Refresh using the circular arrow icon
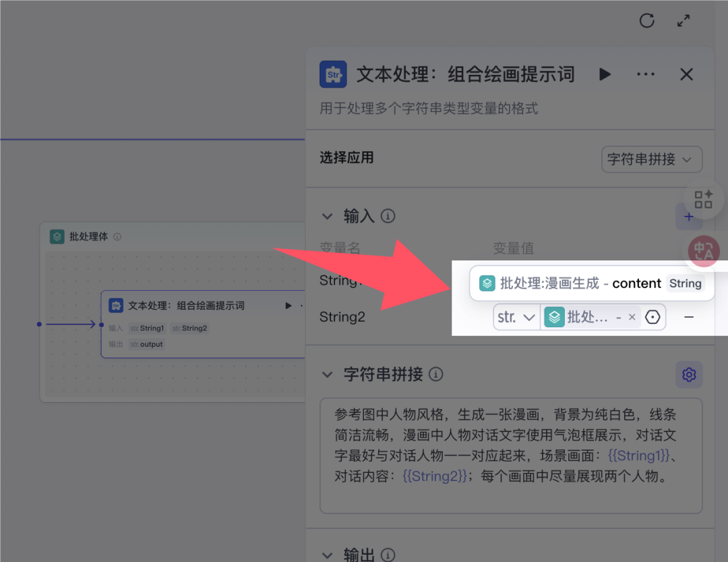This screenshot has width=728, height=562. click(x=646, y=20)
